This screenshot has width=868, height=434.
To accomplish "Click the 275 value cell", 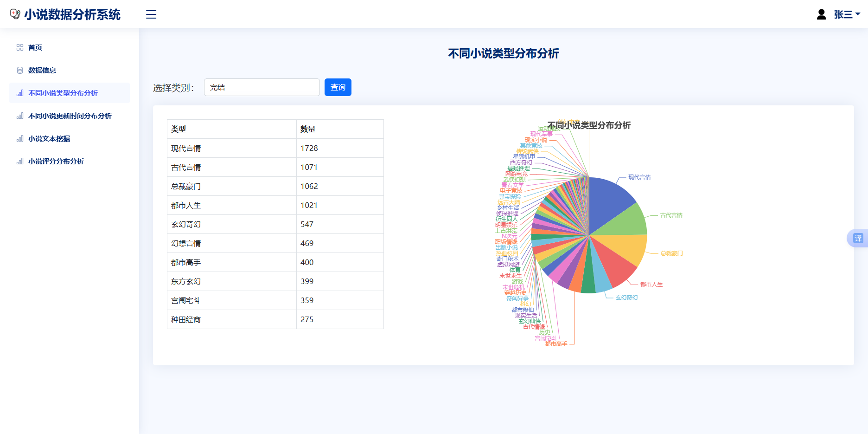I will point(340,319).
